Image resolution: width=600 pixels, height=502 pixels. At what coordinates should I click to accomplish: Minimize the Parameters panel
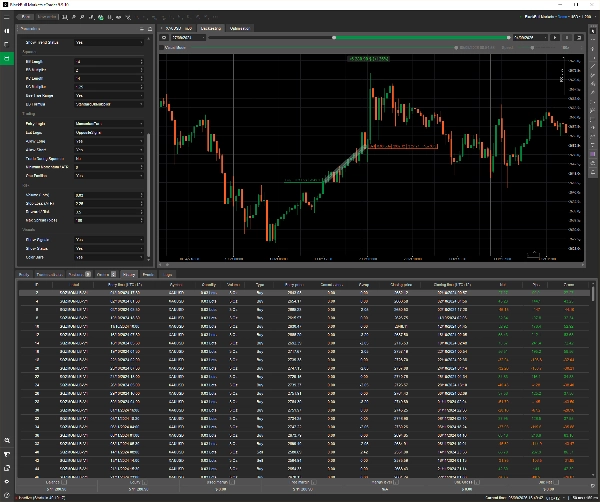pyautogui.click(x=142, y=29)
